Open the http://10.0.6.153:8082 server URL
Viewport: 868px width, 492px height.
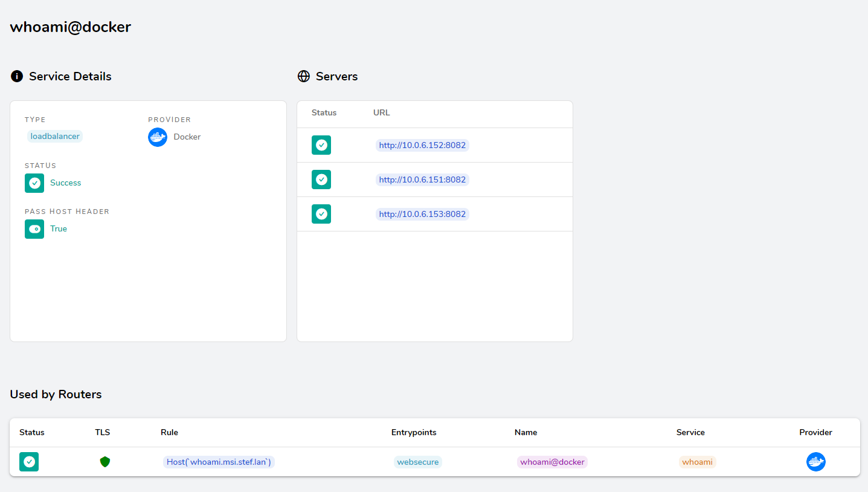[x=422, y=214]
